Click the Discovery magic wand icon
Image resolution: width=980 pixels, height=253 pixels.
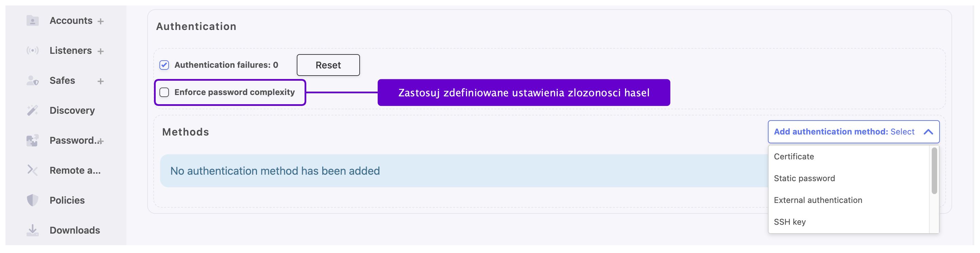[x=33, y=111]
